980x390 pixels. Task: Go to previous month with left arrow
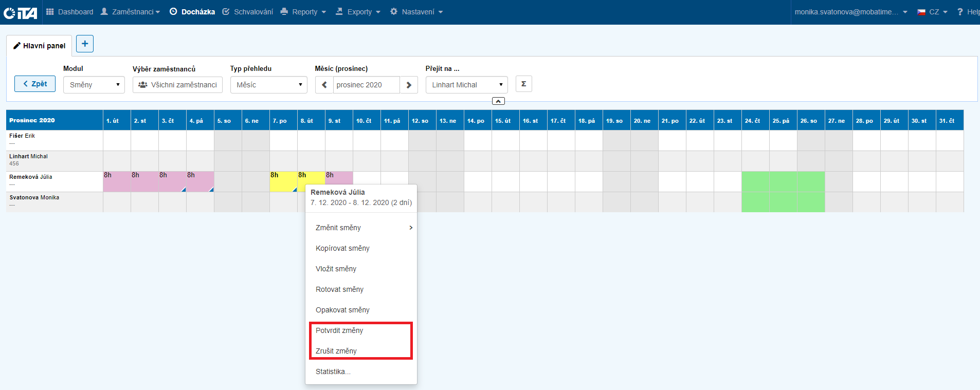[x=324, y=85]
